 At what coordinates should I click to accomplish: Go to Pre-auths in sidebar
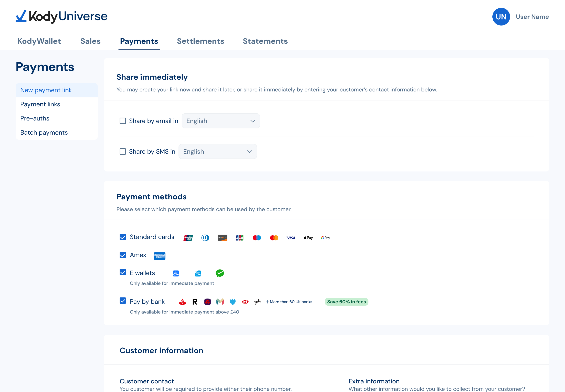tap(57, 118)
